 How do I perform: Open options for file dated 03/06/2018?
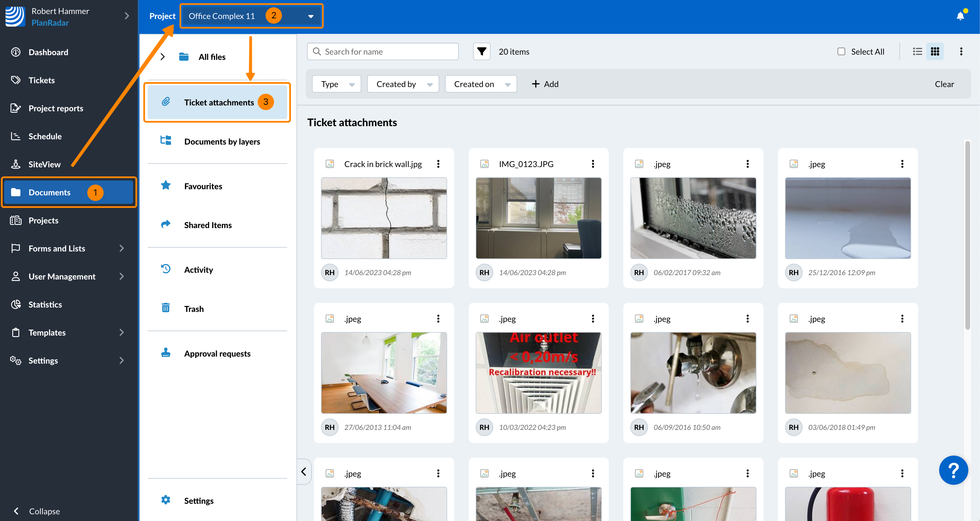pyautogui.click(x=902, y=319)
